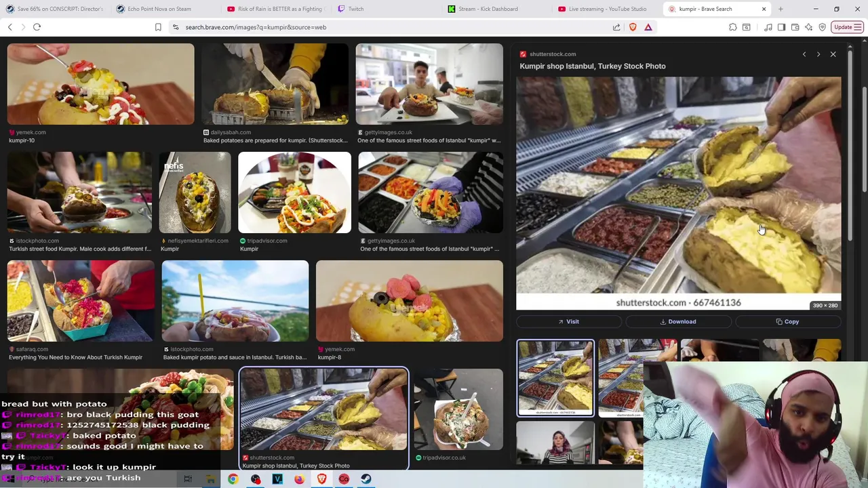Open the yemek.com kumpir-10 image

(100, 85)
